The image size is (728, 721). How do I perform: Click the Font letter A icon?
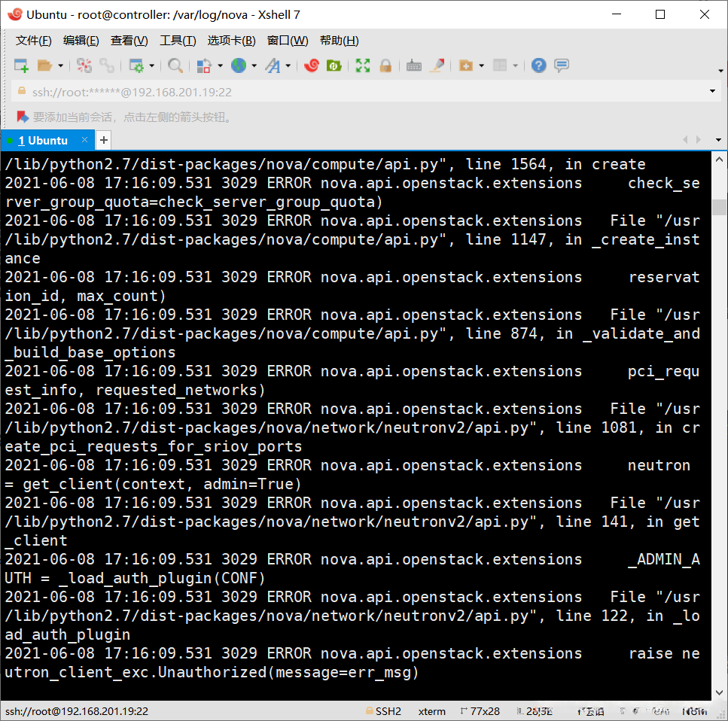[x=273, y=65]
